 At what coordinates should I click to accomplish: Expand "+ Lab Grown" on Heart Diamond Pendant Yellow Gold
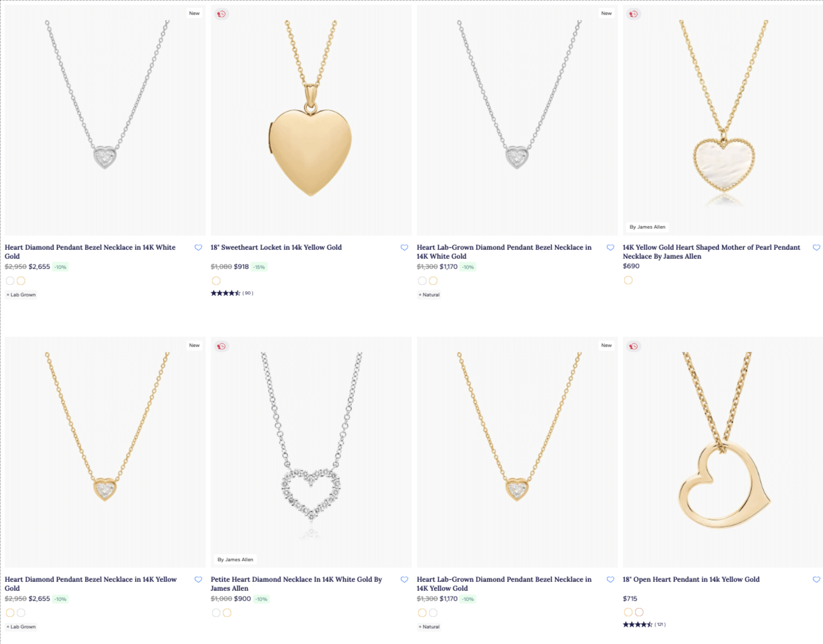tap(20, 627)
